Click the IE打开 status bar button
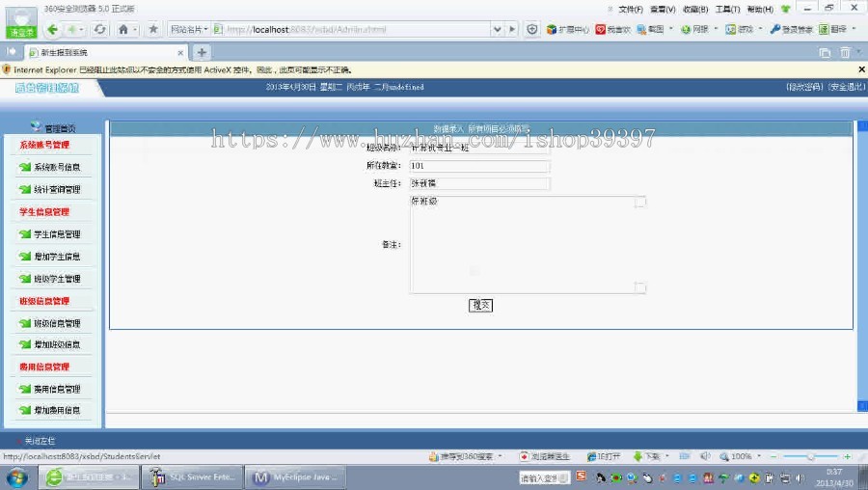Viewport: 868px width, 490px height. [x=604, y=456]
